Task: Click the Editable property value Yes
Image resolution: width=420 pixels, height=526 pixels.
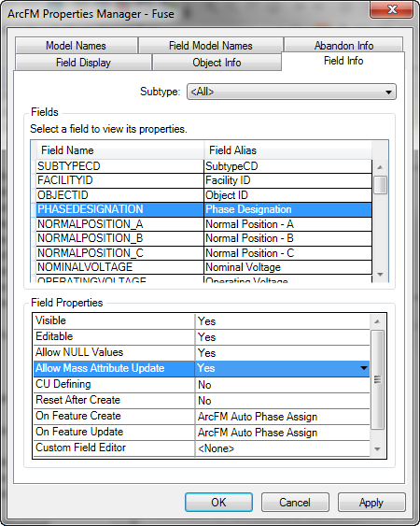Action: 282,336
